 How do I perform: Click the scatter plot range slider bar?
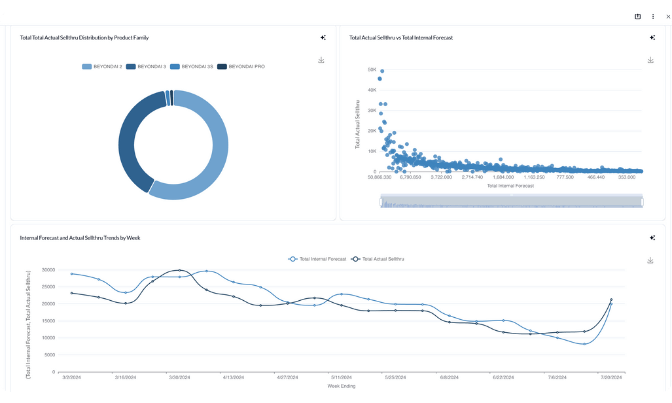pyautogui.click(x=510, y=202)
